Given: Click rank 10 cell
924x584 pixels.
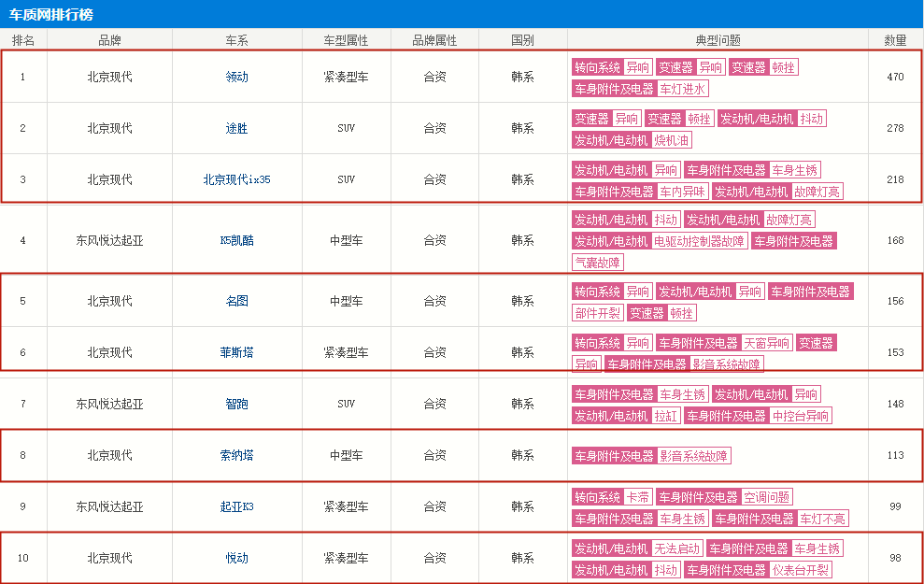Looking at the screenshot, I should point(23,558).
